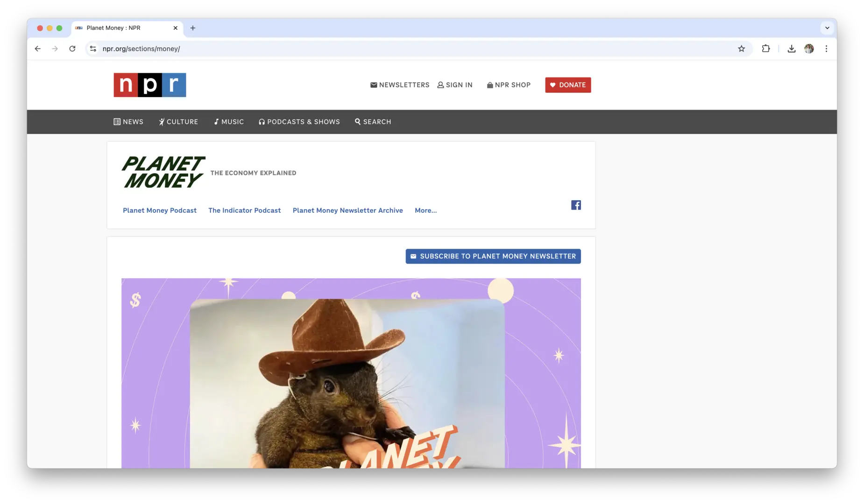Viewport: 864px width, 504px height.
Task: Expand the More... section links
Action: (x=425, y=210)
